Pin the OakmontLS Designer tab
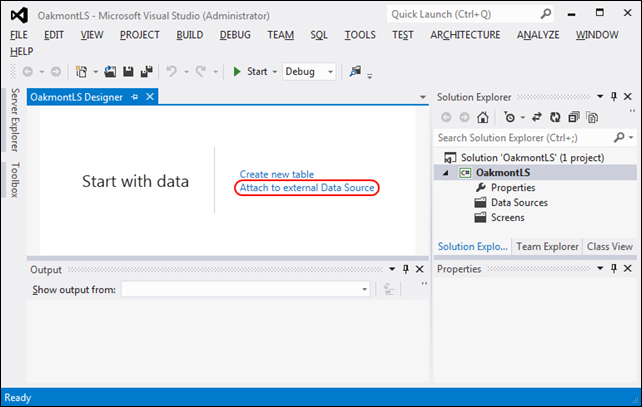This screenshot has height=407, width=642. point(134,97)
